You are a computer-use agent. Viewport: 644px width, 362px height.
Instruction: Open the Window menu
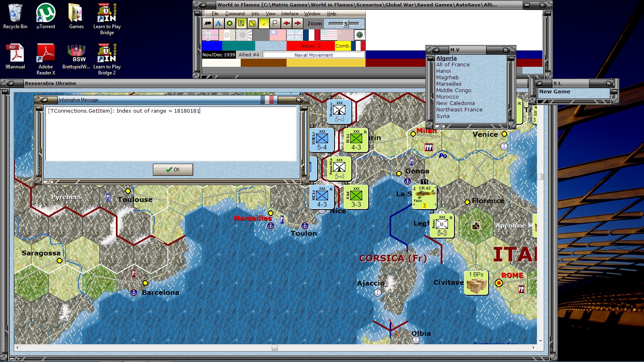[312, 14]
